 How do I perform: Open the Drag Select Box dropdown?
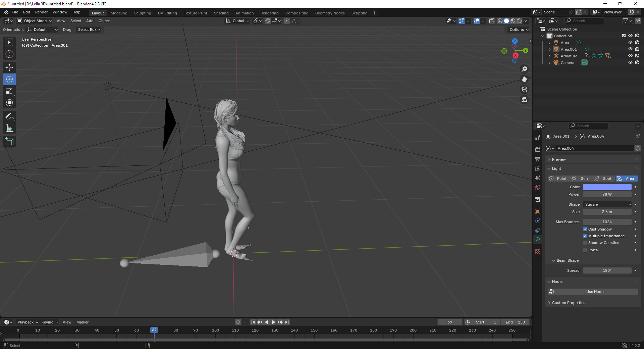coord(89,30)
